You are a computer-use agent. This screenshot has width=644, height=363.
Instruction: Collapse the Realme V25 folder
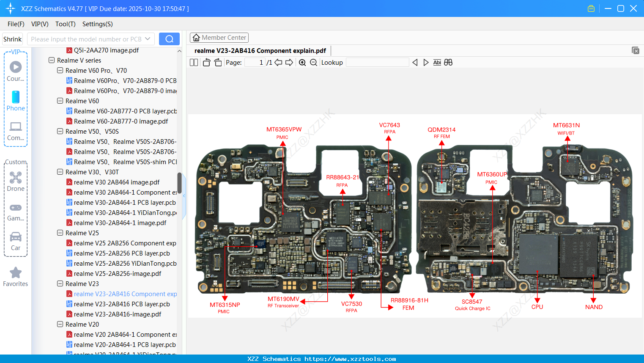point(60,233)
